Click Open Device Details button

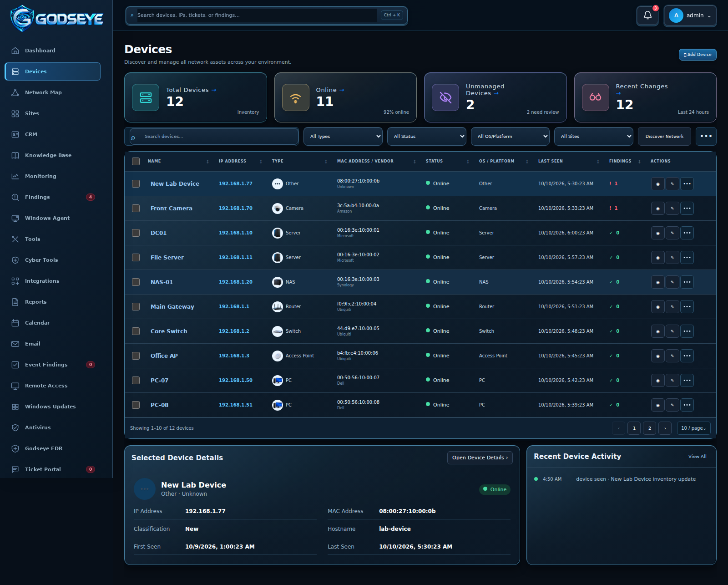[480, 458]
